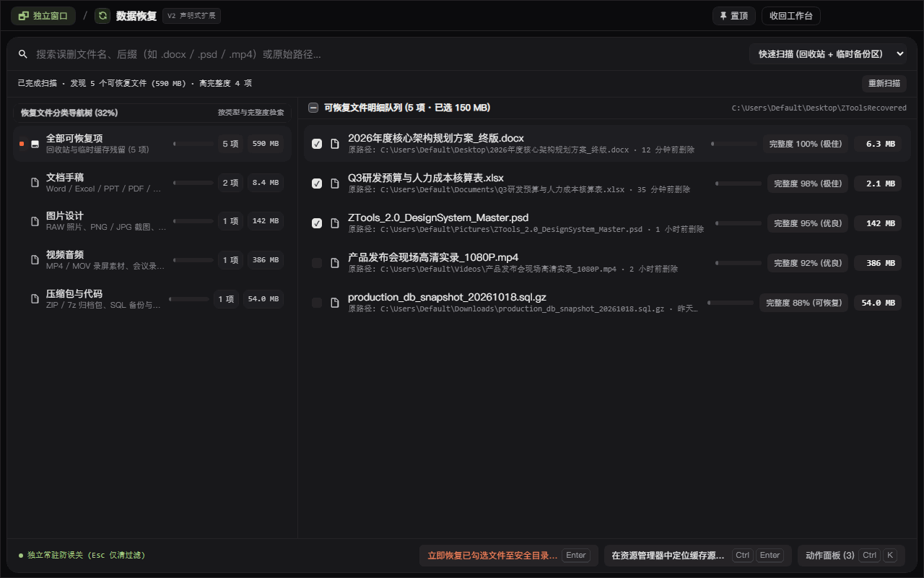Click the 已完成扫描 scan summary text
924x578 pixels.
135,83
